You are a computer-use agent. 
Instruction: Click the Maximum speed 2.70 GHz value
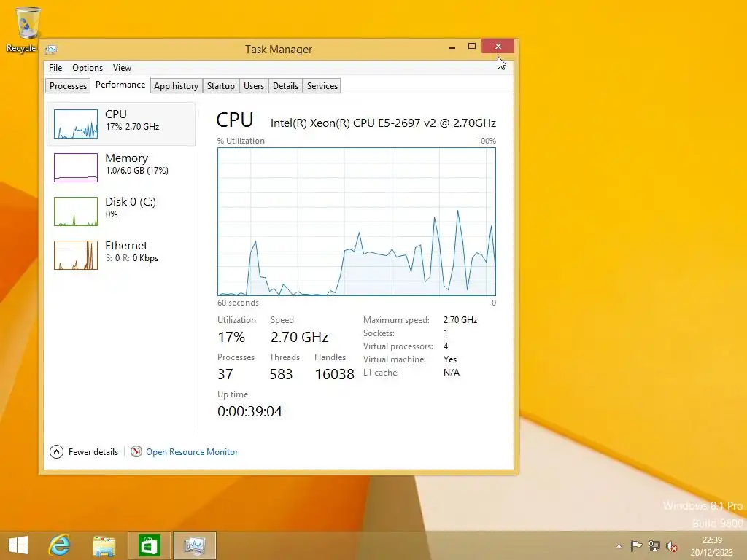[x=460, y=320]
